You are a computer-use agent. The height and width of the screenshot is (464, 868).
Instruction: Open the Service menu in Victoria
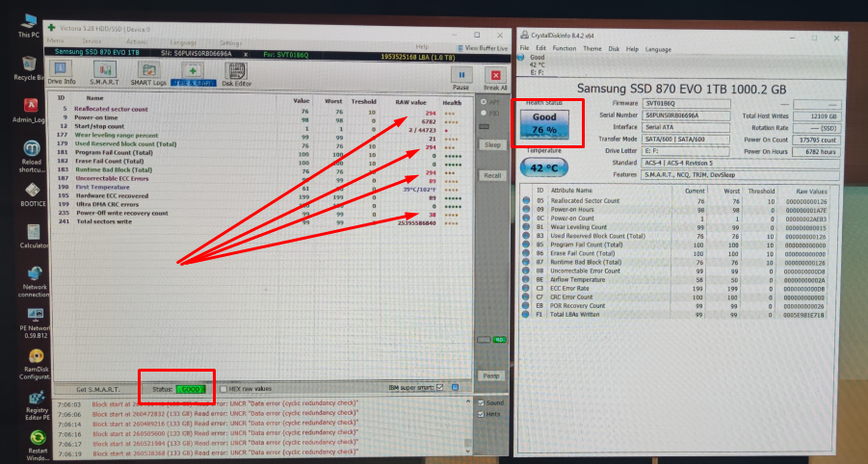pyautogui.click(x=92, y=41)
